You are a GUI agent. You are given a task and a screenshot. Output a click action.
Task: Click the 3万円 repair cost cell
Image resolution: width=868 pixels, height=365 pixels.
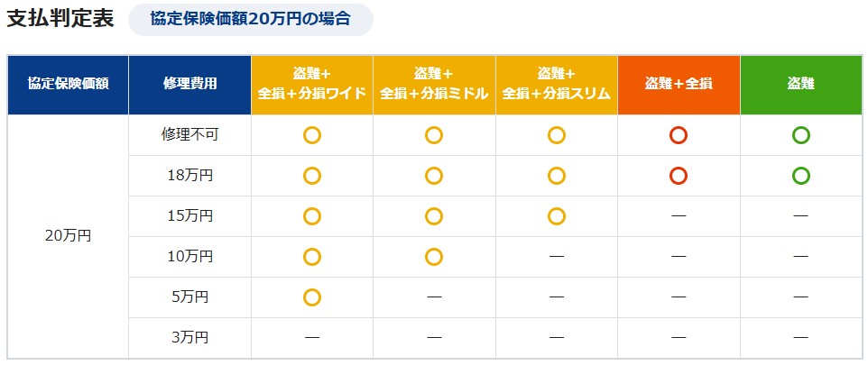click(189, 338)
